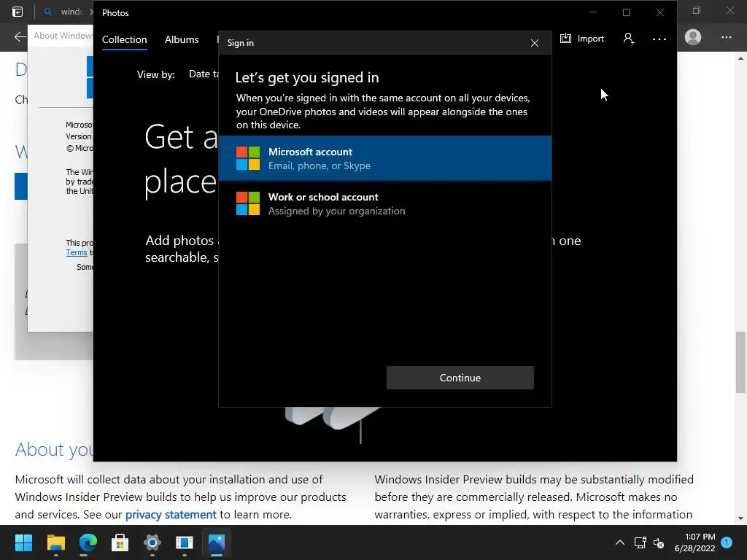Click the page scrollbar thumb in Edge
Screen dimensions: 747x560
[x=740, y=362]
